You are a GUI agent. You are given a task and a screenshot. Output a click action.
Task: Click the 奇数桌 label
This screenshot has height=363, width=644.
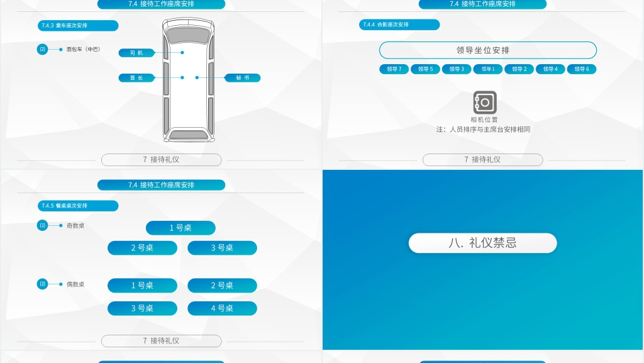click(75, 225)
